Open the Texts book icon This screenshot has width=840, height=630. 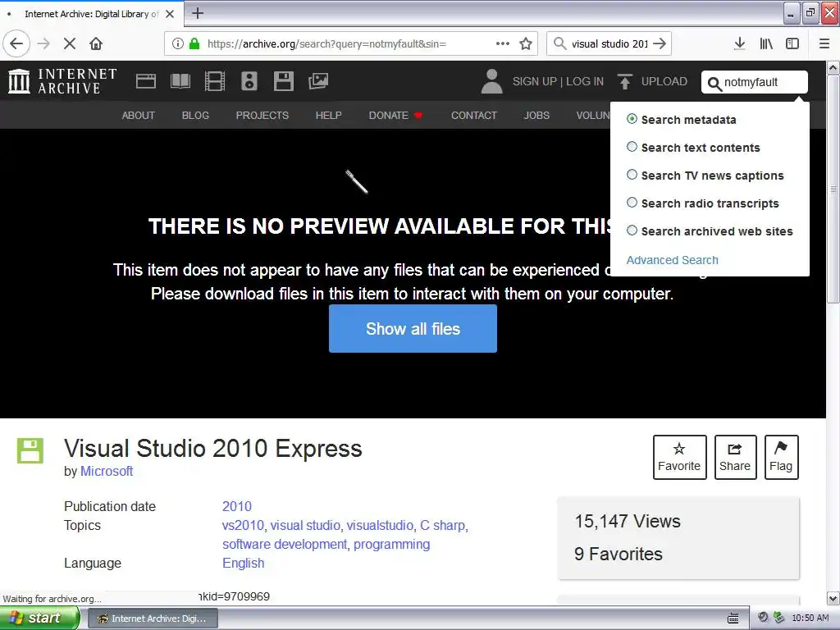180,81
